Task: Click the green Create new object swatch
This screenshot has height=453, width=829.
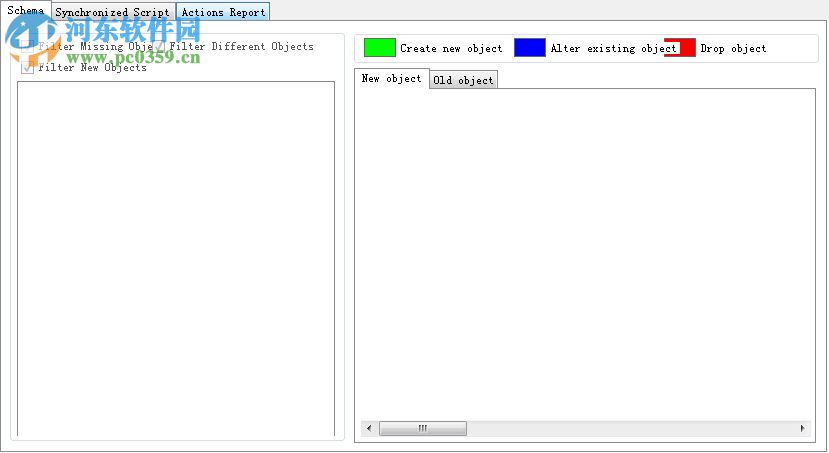Action: coord(380,48)
